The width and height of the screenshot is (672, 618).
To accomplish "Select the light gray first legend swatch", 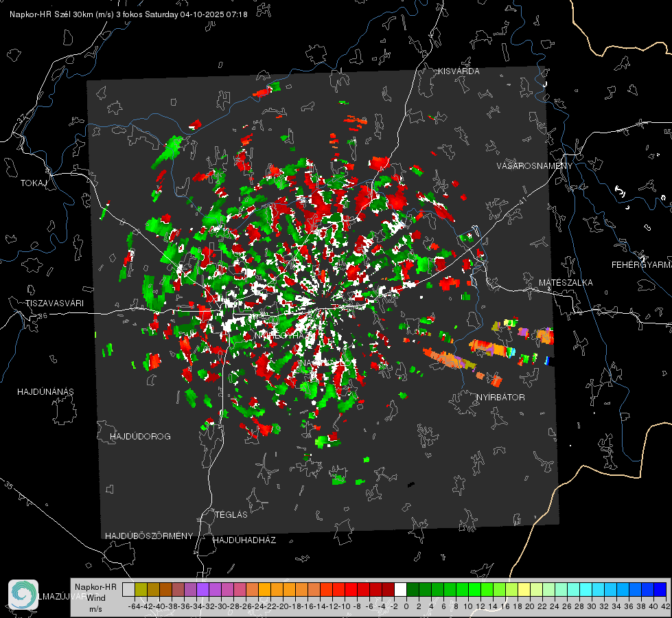I will pyautogui.click(x=128, y=589).
